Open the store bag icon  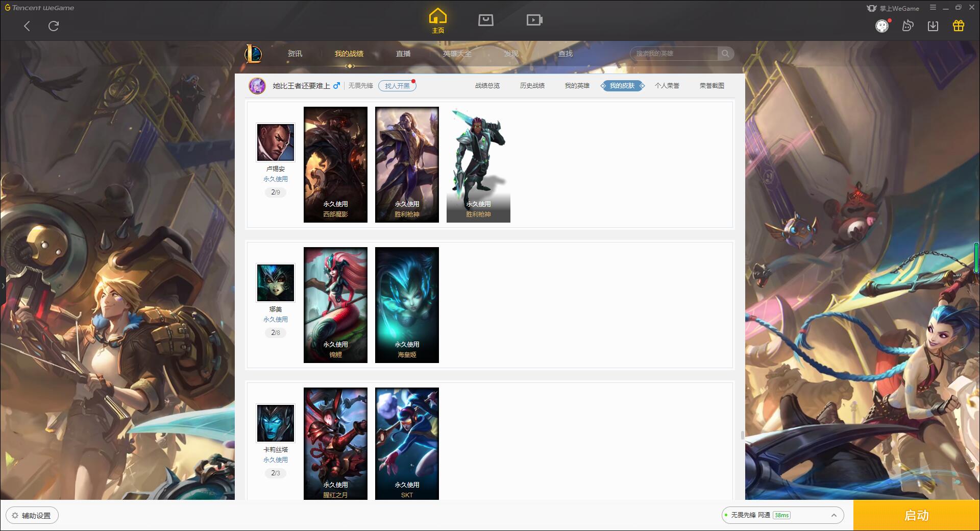[486, 20]
